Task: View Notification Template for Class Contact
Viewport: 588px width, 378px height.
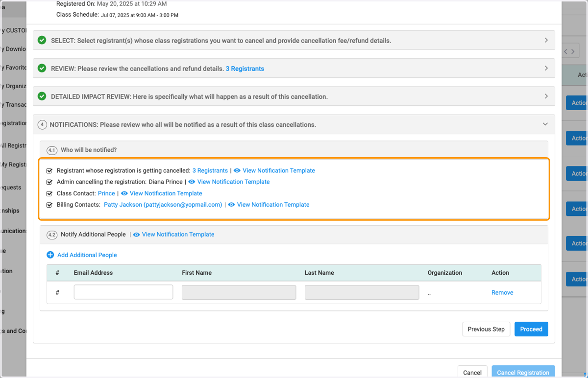Action: 166,193
